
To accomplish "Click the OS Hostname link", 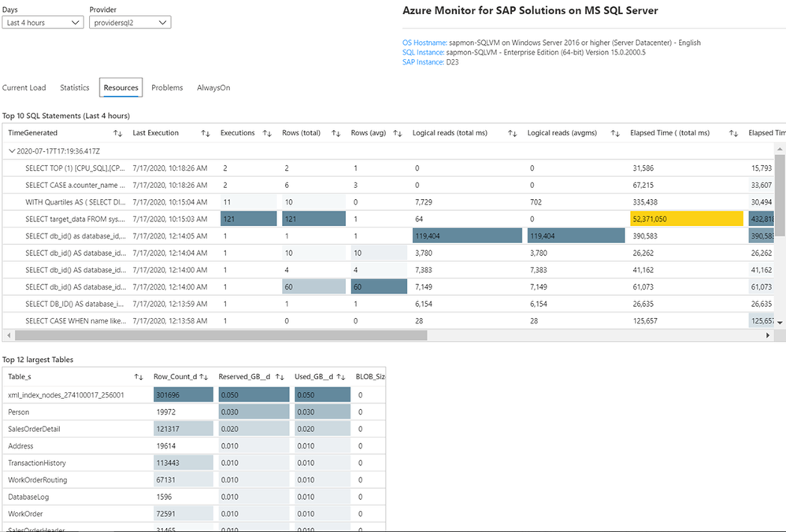I will click(x=422, y=42).
